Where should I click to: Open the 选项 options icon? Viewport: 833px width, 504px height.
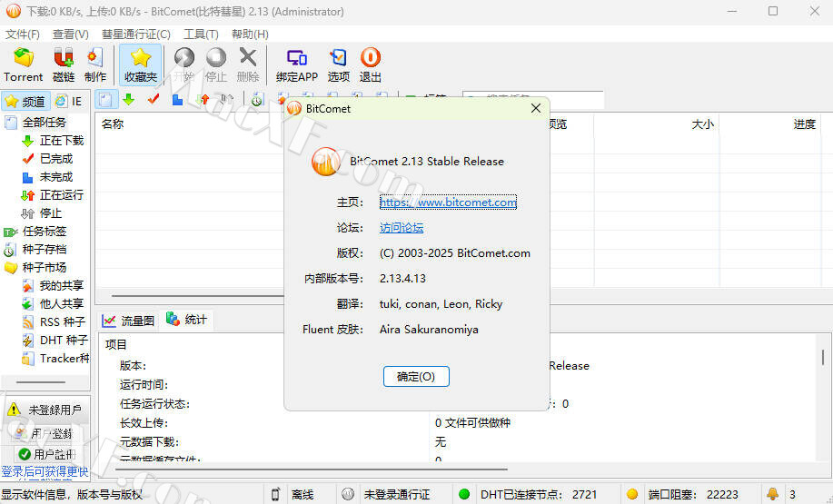(x=339, y=64)
